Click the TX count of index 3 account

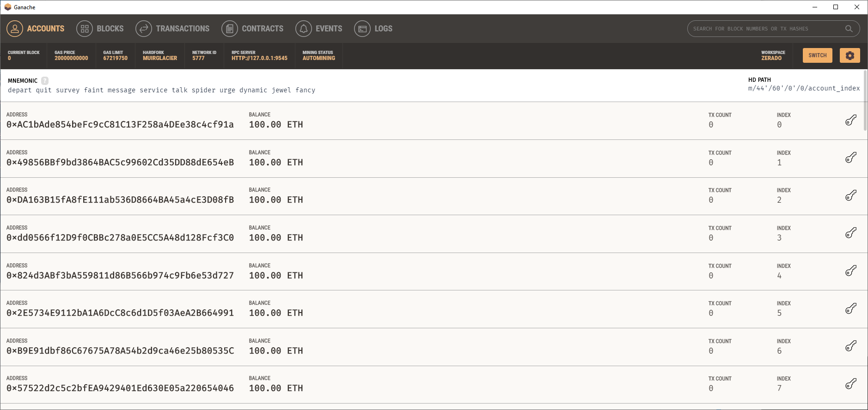coord(711,238)
